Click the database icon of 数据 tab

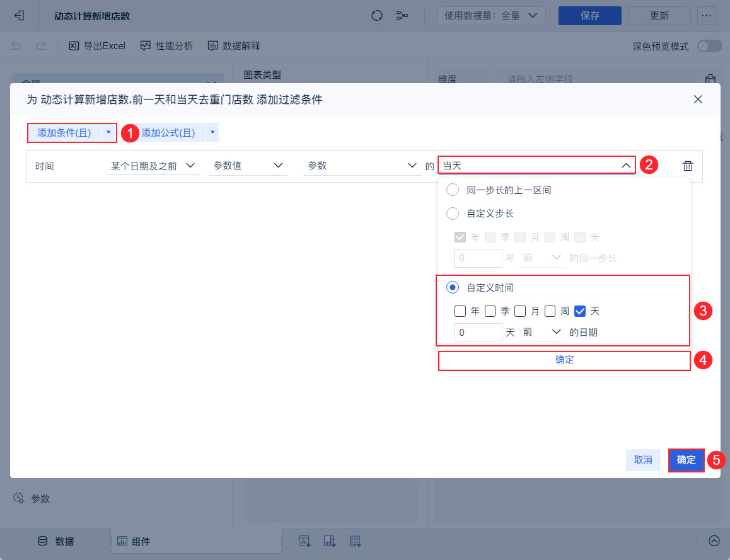42,541
